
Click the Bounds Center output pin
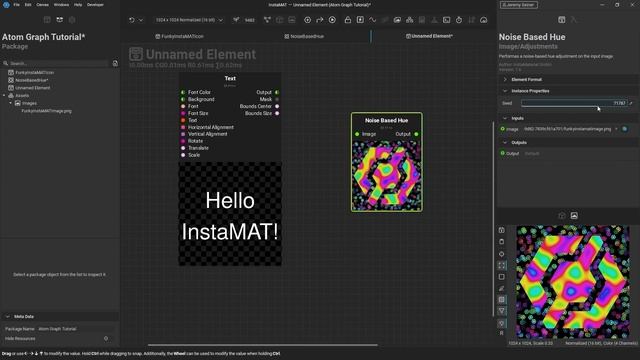tap(277, 106)
